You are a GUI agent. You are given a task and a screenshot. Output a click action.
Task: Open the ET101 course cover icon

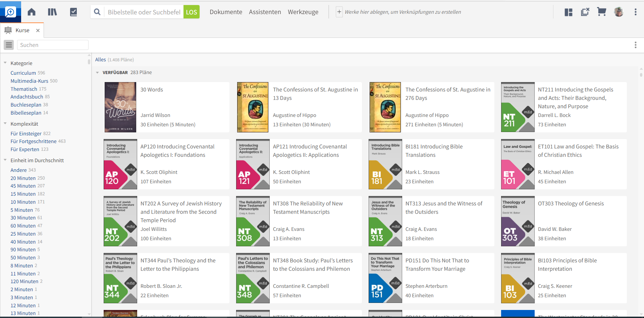coord(518,164)
